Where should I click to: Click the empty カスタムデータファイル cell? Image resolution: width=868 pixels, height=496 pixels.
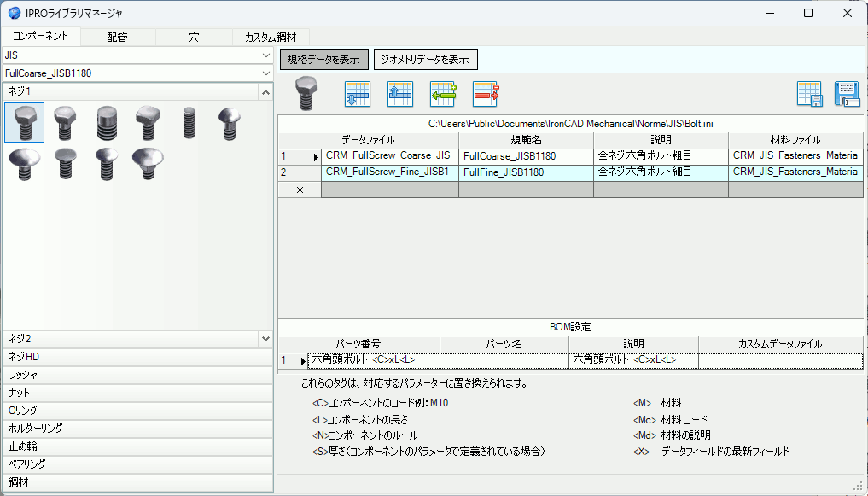click(781, 360)
